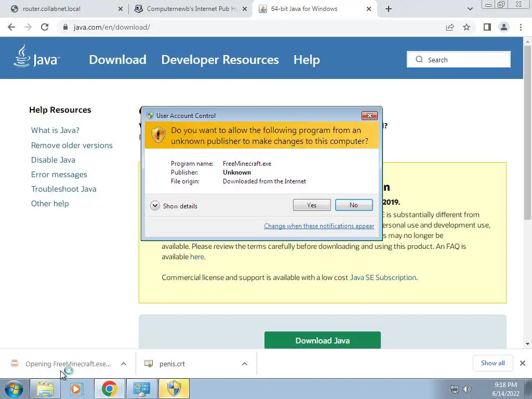This screenshot has width=532, height=399.
Task: Open the Java SE Subscription link
Action: coord(383,277)
